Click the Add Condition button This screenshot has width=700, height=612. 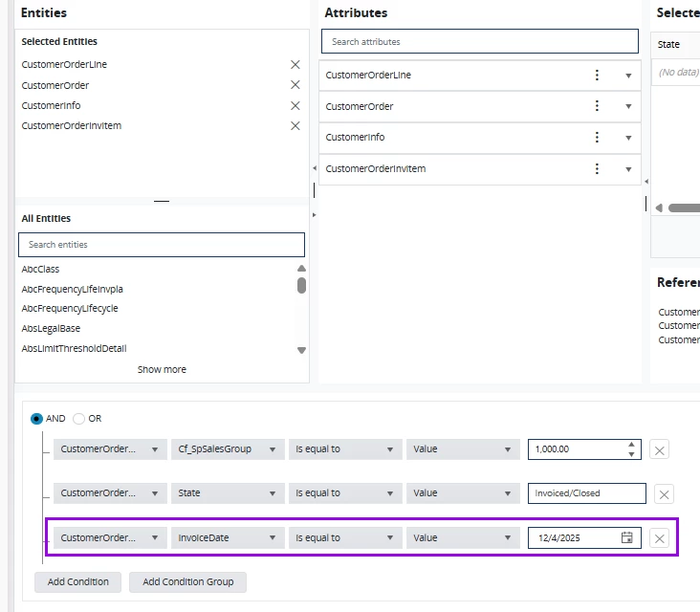click(x=78, y=581)
